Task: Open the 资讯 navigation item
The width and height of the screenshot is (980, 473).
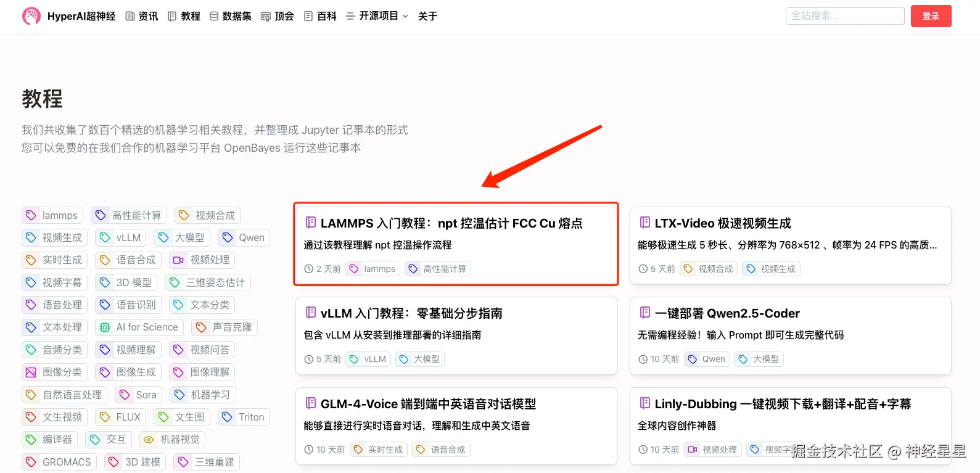Action: pos(142,16)
